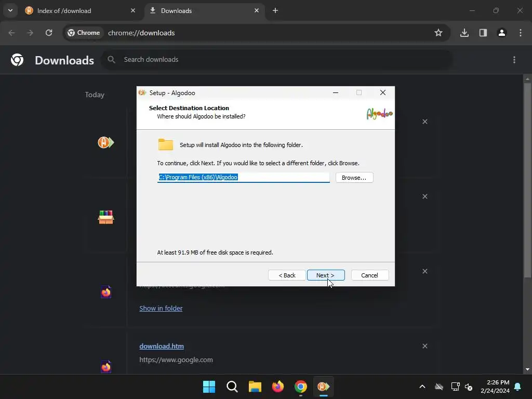Open File Explorer from the taskbar
532x399 pixels.
(255, 387)
